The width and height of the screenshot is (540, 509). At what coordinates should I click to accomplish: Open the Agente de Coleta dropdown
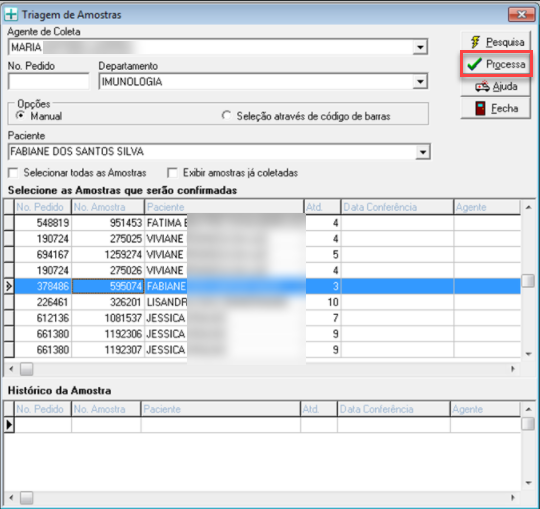click(420, 47)
